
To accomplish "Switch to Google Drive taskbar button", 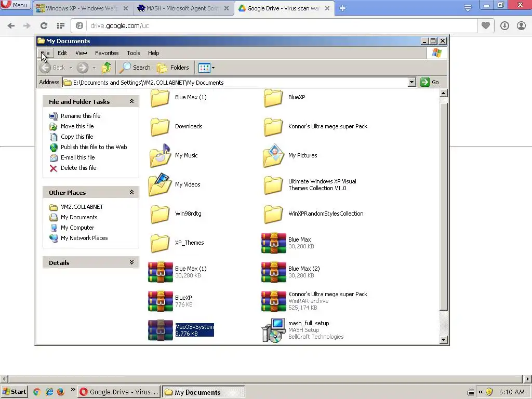I will click(119, 392).
